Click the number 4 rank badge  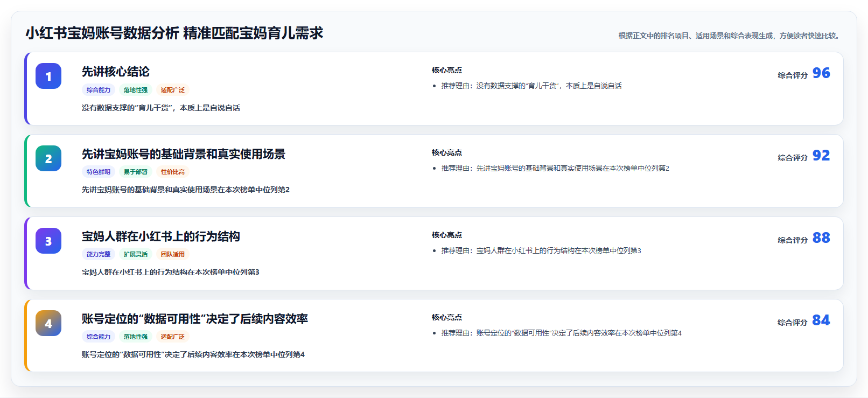point(48,323)
